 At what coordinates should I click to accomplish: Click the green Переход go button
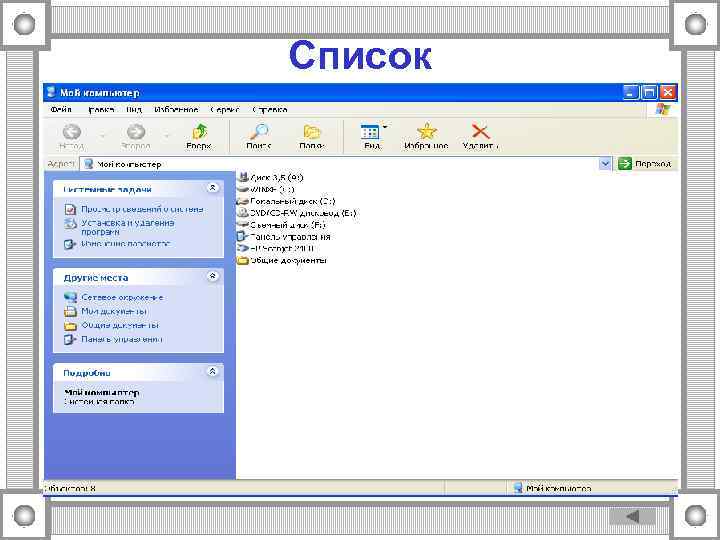tap(645, 163)
